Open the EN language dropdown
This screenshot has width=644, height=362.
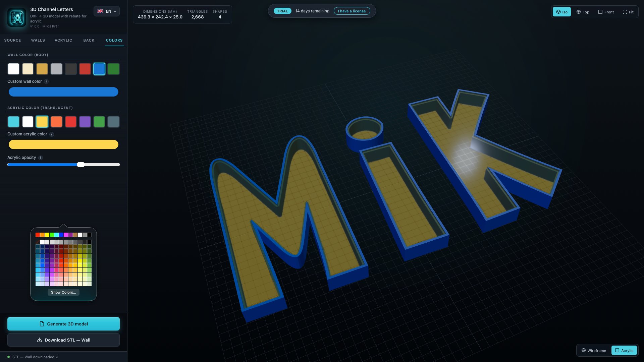pyautogui.click(x=107, y=11)
